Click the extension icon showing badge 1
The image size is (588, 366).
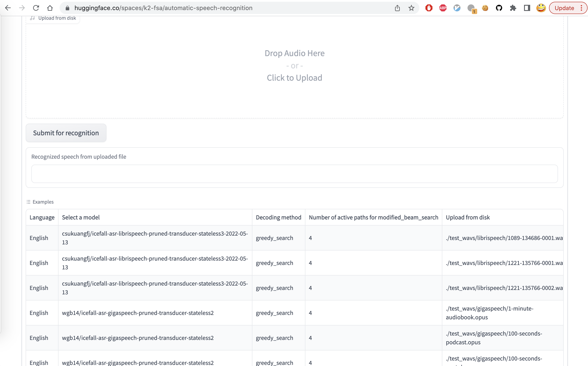pos(471,8)
